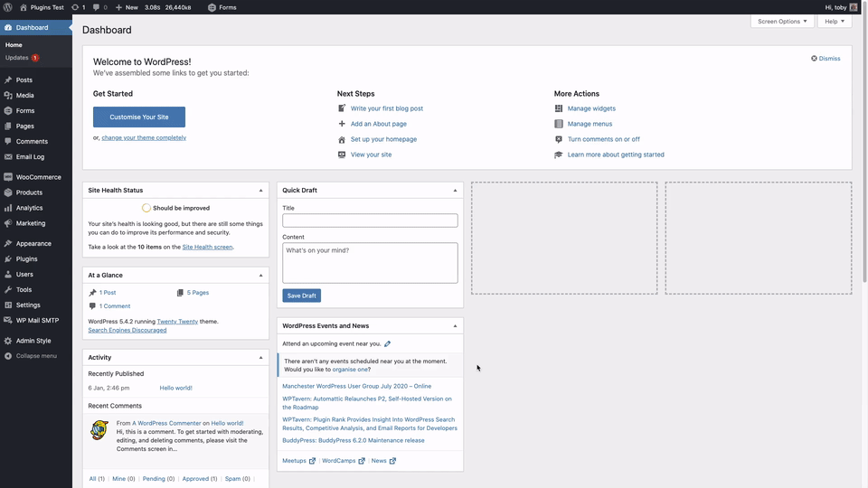Viewport: 868px width, 488px height.
Task: Open the Media sidebar icon
Action: click(x=8, y=95)
